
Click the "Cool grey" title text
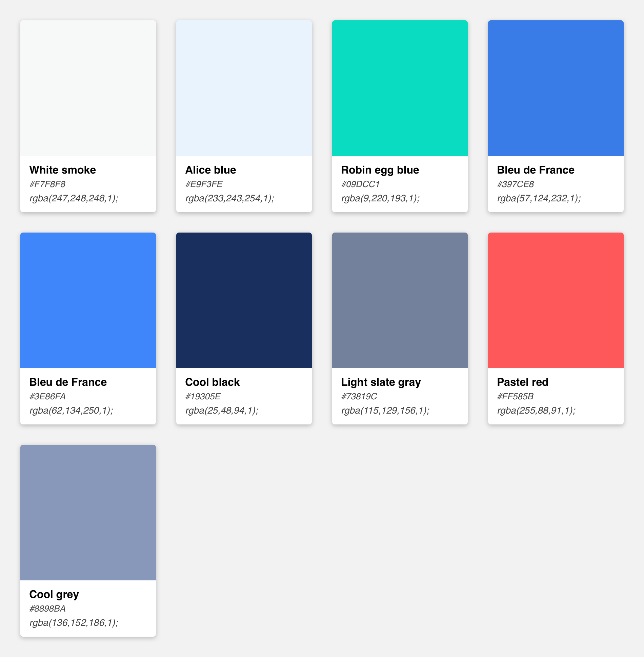coord(54,594)
